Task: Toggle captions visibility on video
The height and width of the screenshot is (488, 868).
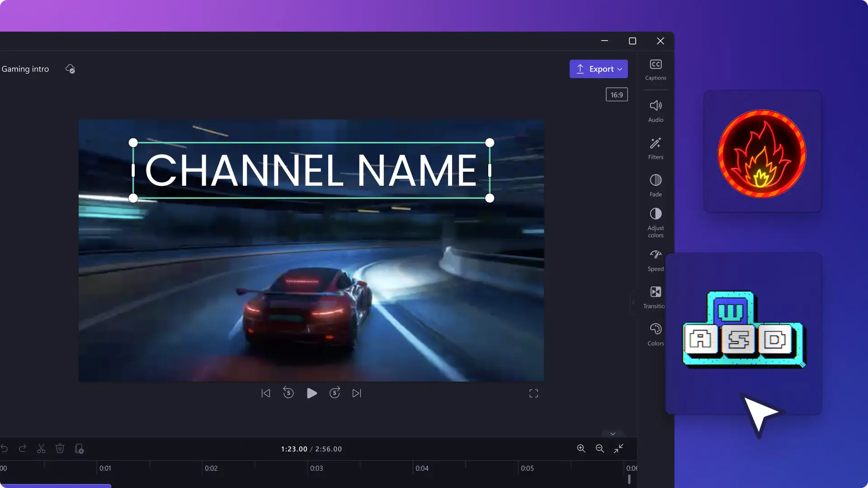Action: (x=655, y=69)
